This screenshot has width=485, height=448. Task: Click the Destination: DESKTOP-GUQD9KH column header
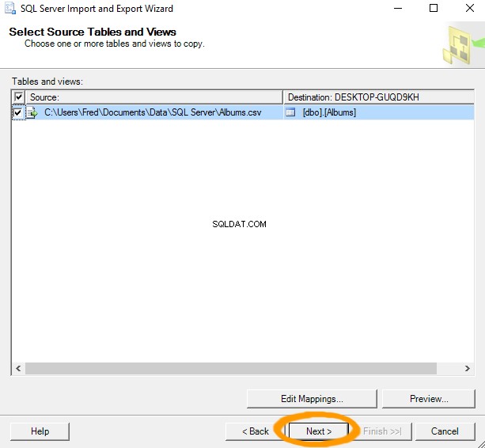tap(379, 97)
